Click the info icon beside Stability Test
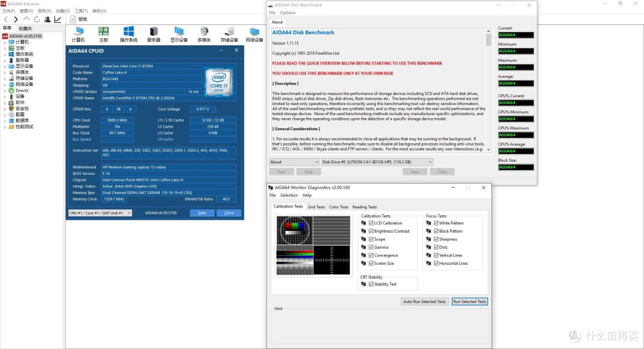644x349 pixels. (x=364, y=284)
